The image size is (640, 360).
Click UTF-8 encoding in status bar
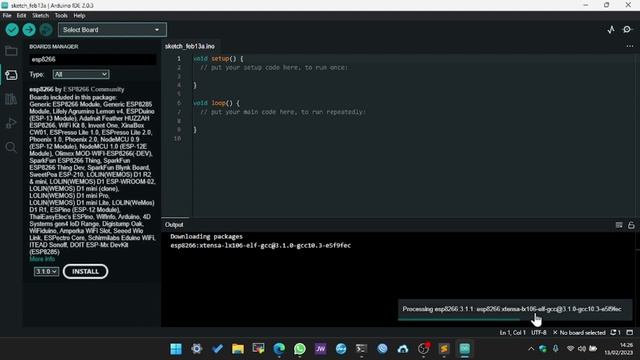tap(539, 333)
